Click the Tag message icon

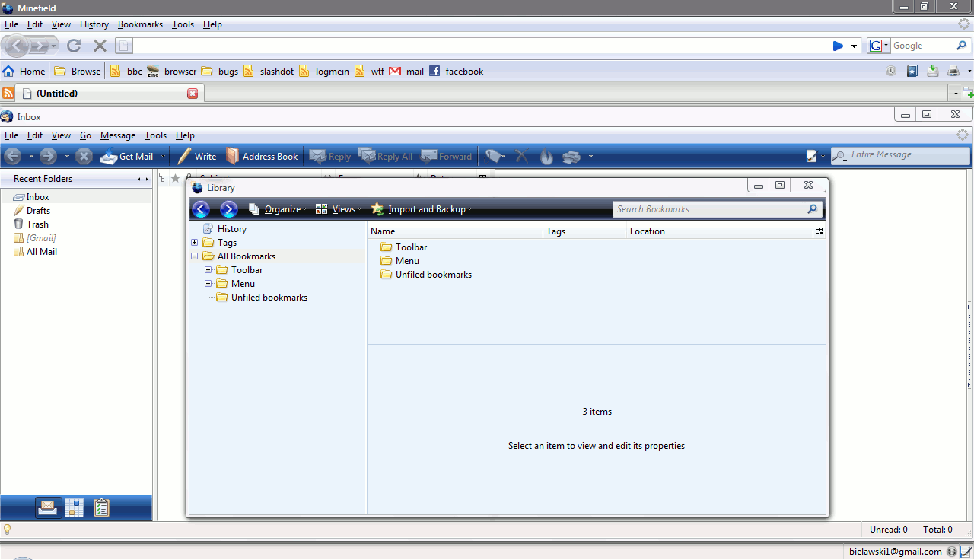tap(491, 156)
